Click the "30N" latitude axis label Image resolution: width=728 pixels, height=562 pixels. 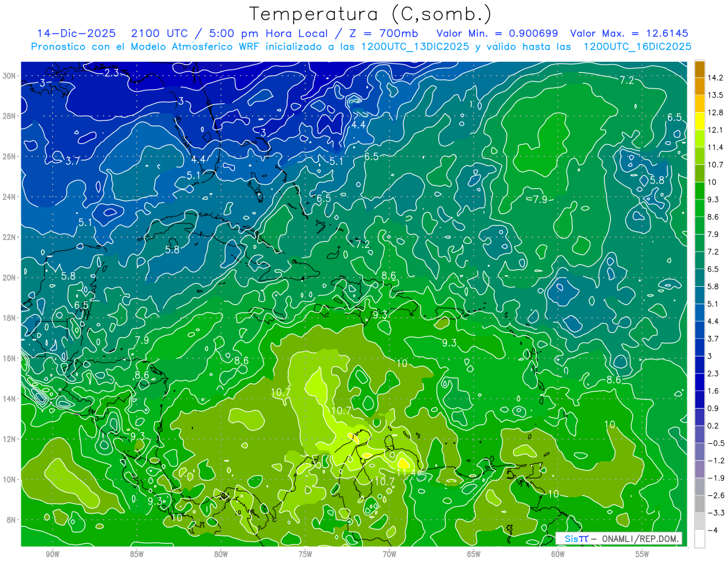coord(10,76)
